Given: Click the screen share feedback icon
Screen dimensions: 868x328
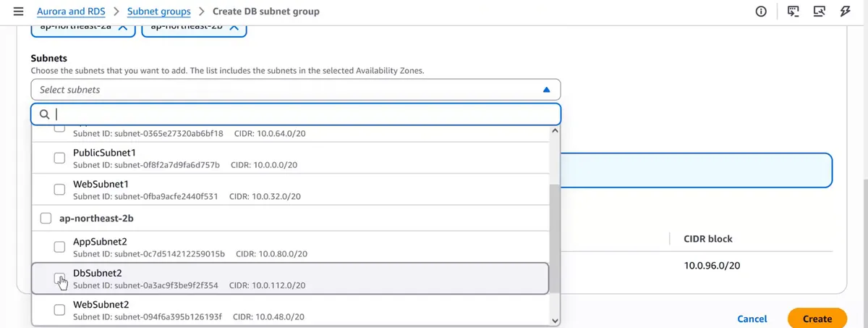Looking at the screenshot, I should (x=820, y=12).
